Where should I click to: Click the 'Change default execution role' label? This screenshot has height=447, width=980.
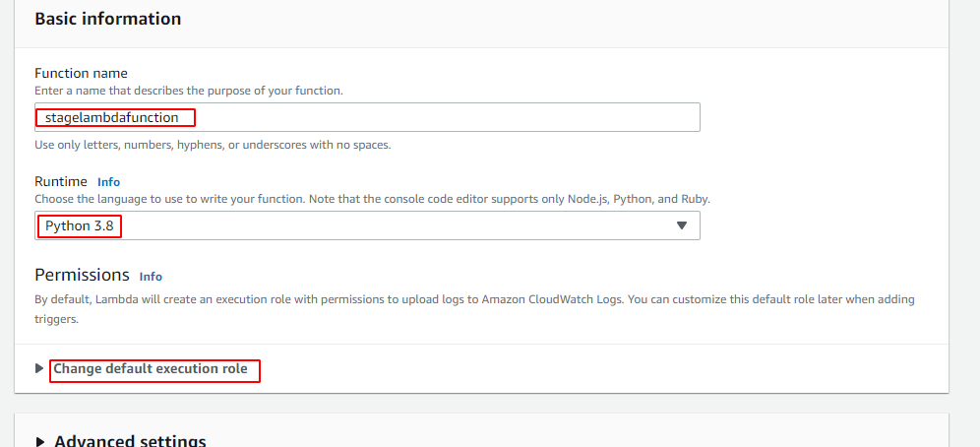click(x=151, y=369)
